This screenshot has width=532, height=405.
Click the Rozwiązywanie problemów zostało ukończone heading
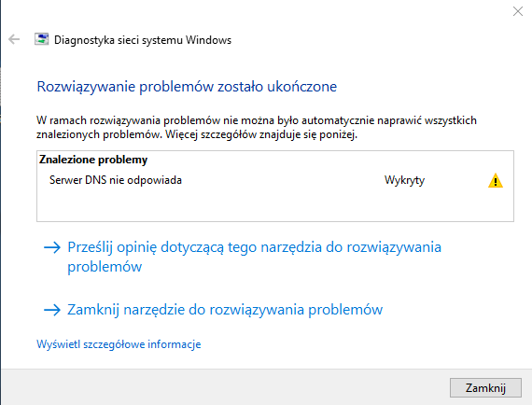coord(187,87)
